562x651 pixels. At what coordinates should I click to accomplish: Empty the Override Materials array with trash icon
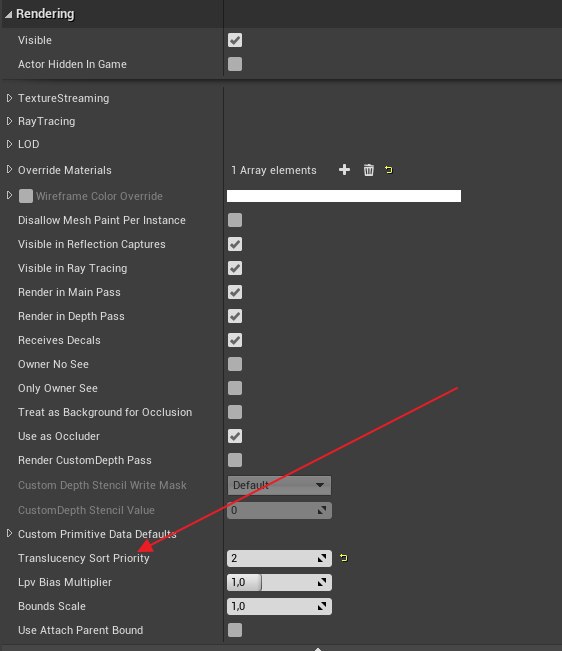click(369, 170)
